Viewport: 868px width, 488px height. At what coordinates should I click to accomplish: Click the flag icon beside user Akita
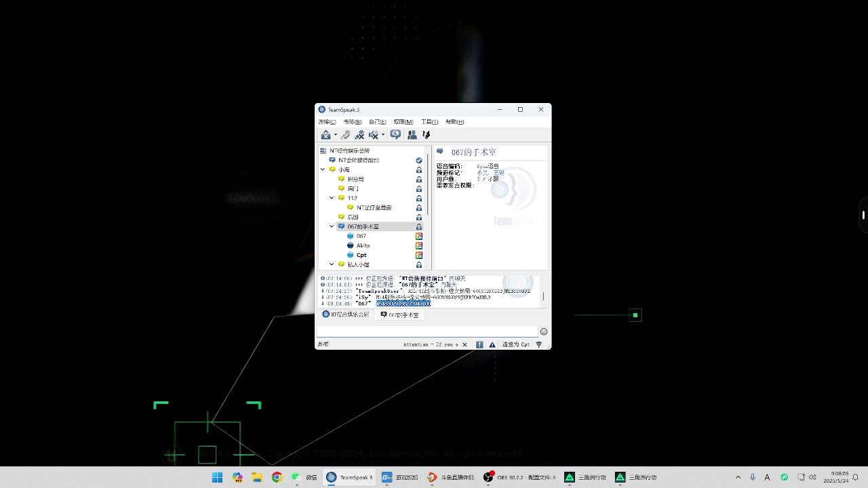click(419, 245)
